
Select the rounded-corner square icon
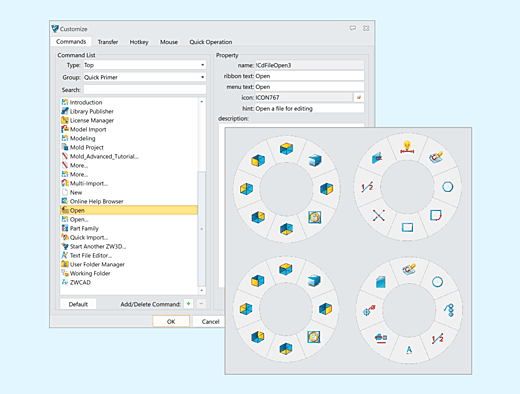[x=436, y=215]
